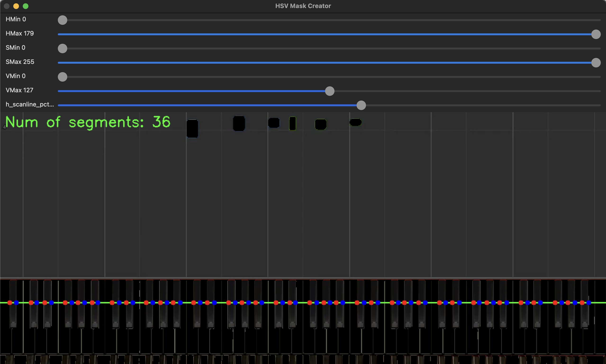Click the SMax slider handle
This screenshot has height=364, width=606.
(596, 63)
